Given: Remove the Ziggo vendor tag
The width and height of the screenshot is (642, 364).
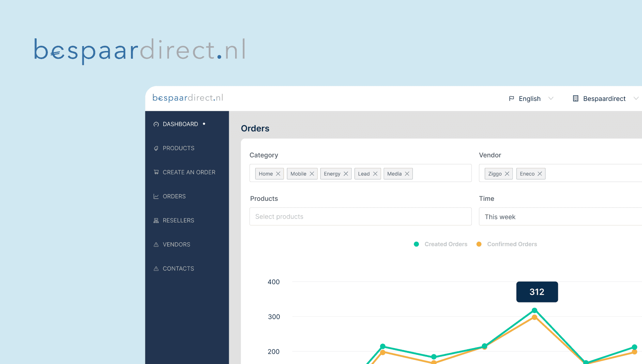Looking at the screenshot, I should point(507,174).
